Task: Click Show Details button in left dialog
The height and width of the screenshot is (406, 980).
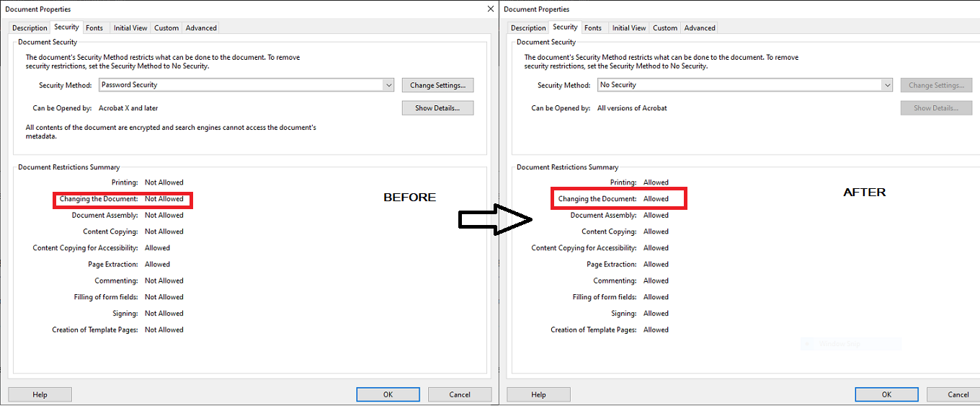Action: click(x=437, y=108)
